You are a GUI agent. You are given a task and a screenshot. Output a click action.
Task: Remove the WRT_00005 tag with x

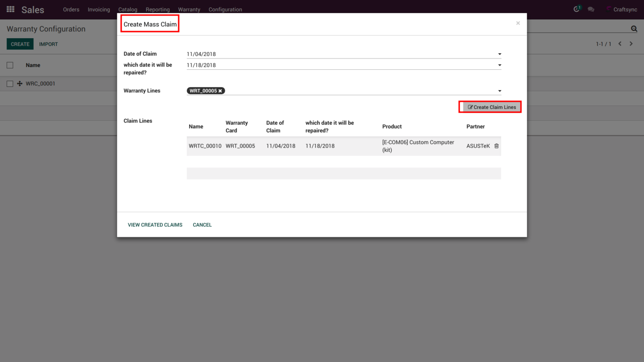[220, 91]
